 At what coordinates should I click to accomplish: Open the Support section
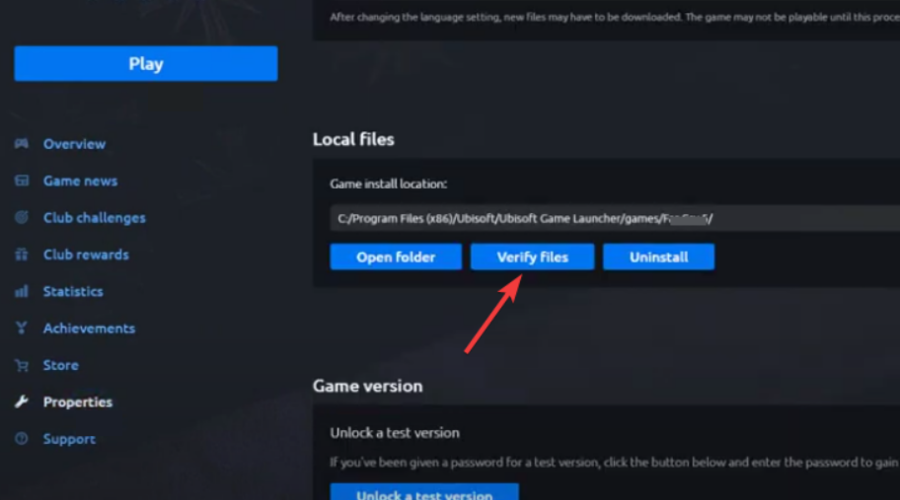tap(69, 439)
